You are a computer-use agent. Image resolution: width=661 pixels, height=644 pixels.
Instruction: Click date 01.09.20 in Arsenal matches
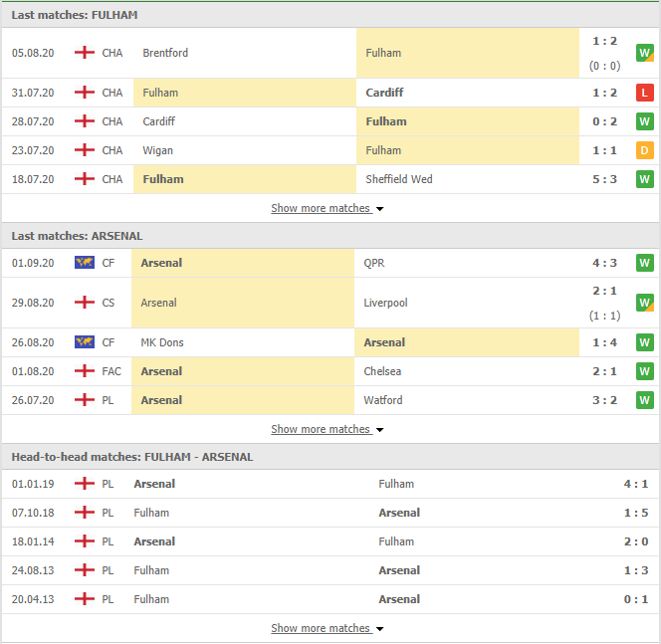click(x=33, y=263)
